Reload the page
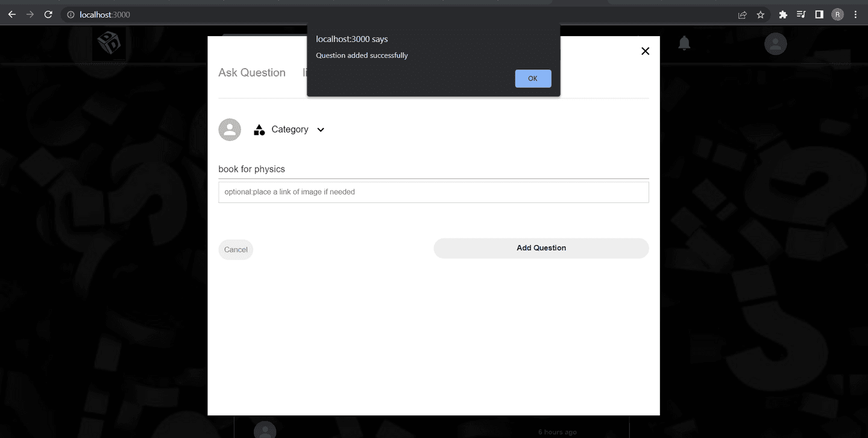This screenshot has width=868, height=438. [x=48, y=14]
